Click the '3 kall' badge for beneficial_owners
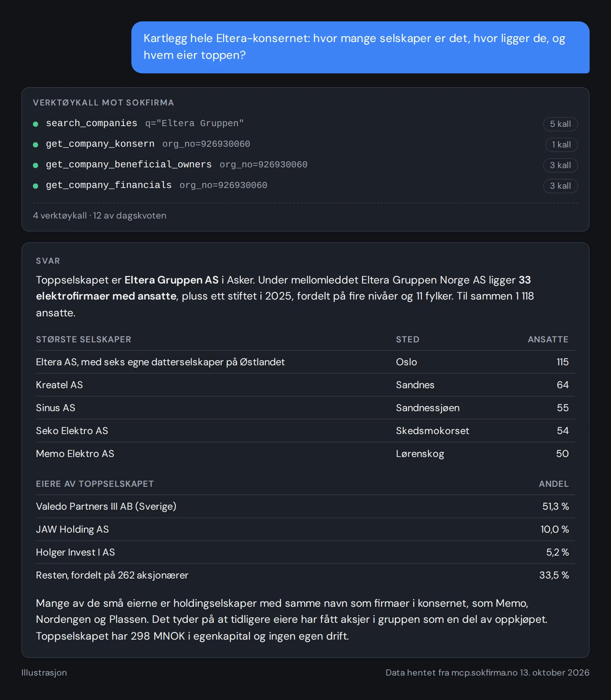The height and width of the screenshot is (700, 611). (560, 165)
